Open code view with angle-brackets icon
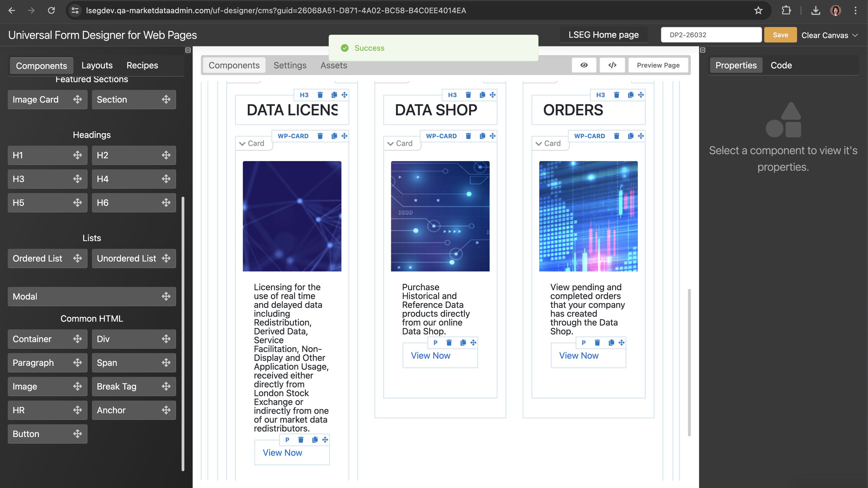868x488 pixels. coord(612,65)
